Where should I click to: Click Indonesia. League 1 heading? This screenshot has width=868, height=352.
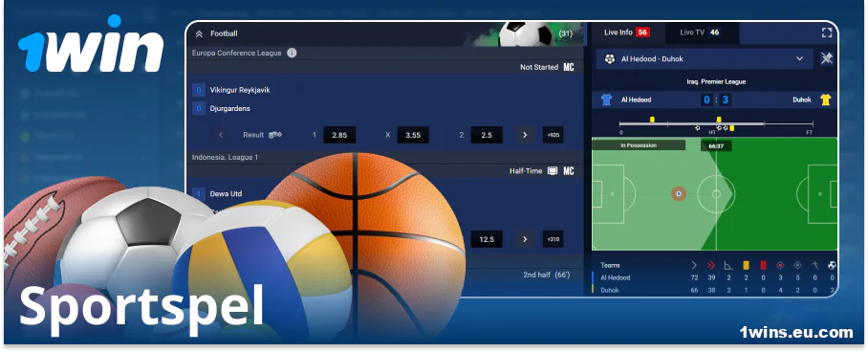pos(225,158)
